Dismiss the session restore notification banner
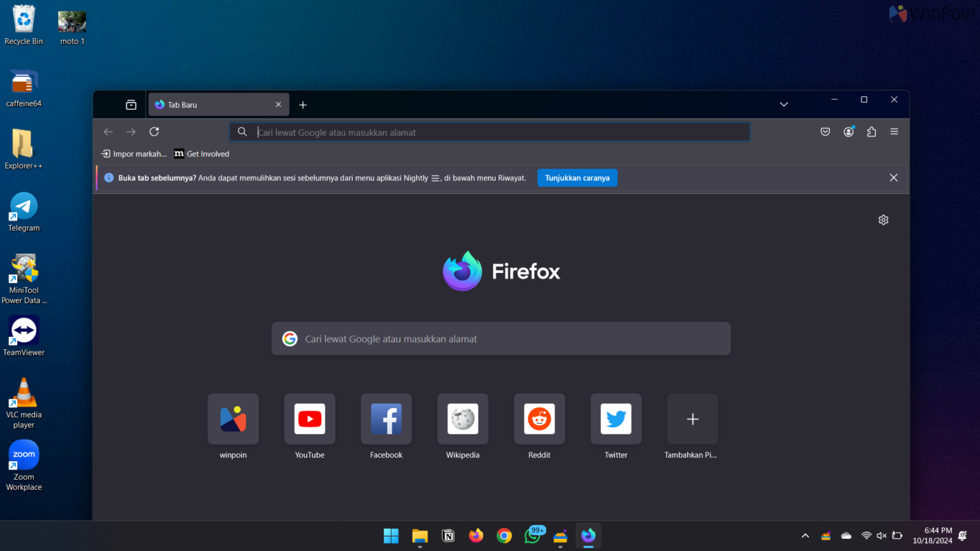This screenshot has height=551, width=980. [x=893, y=177]
